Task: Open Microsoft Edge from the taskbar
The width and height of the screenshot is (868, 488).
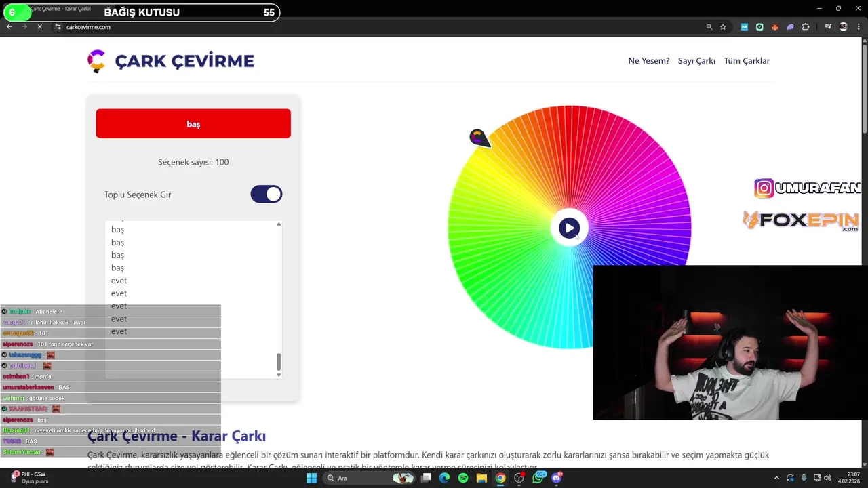Action: point(444,478)
